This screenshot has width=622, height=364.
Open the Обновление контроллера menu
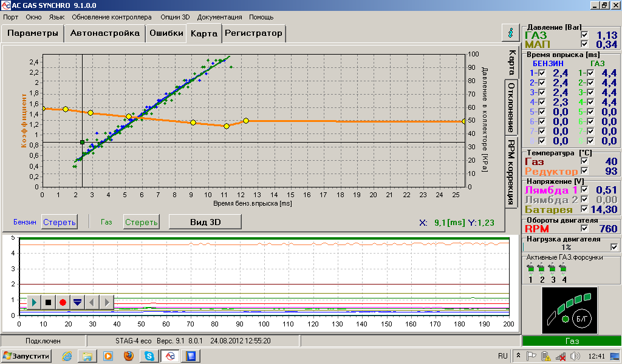click(112, 17)
